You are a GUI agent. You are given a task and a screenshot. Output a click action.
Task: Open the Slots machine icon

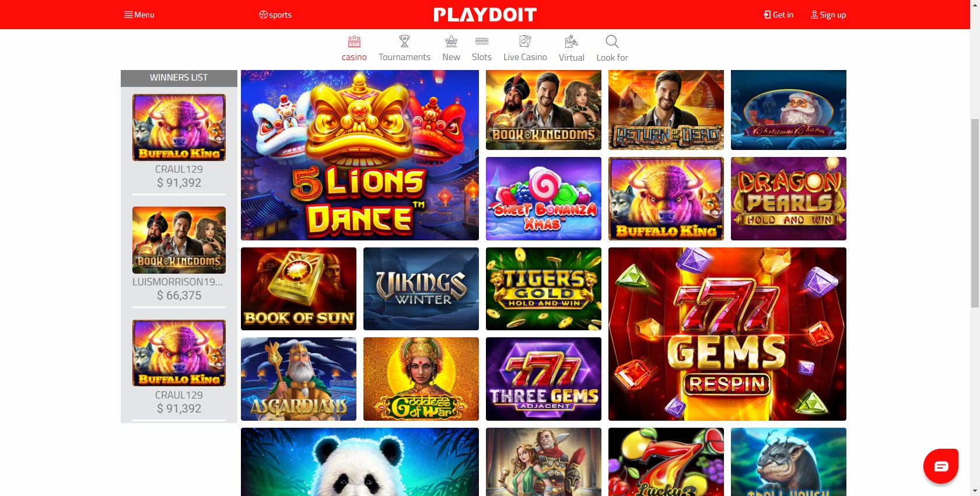pos(482,41)
